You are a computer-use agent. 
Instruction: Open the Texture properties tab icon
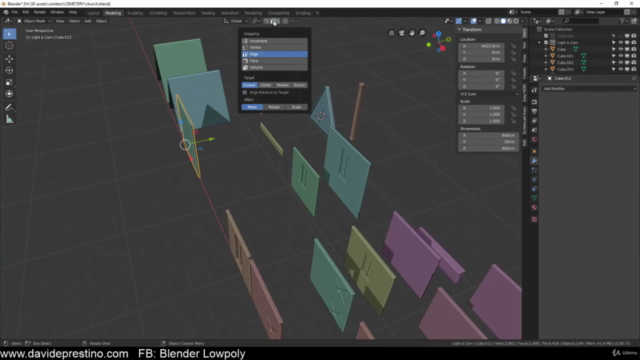pos(534,220)
